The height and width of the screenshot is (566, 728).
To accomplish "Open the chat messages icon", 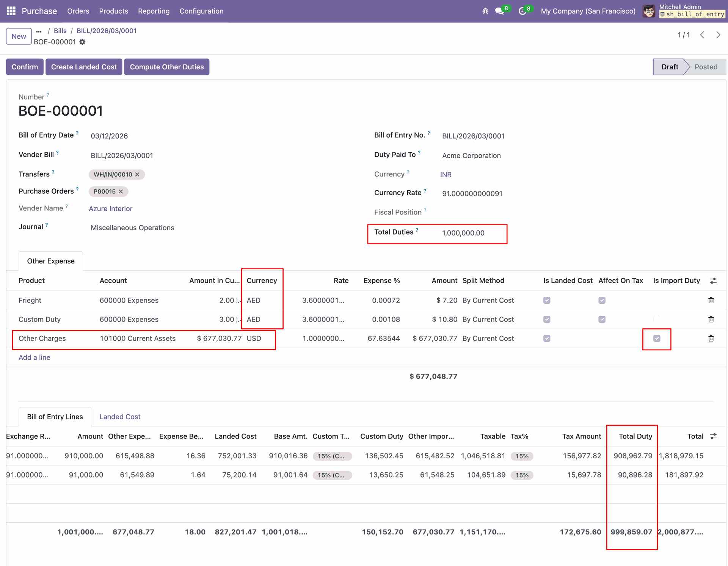I will [x=499, y=11].
